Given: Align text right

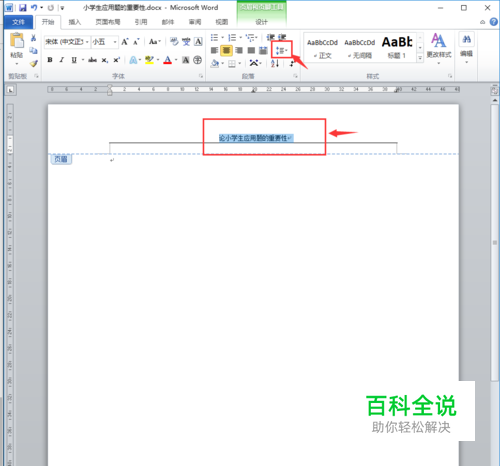Looking at the screenshot, I should (x=239, y=50).
